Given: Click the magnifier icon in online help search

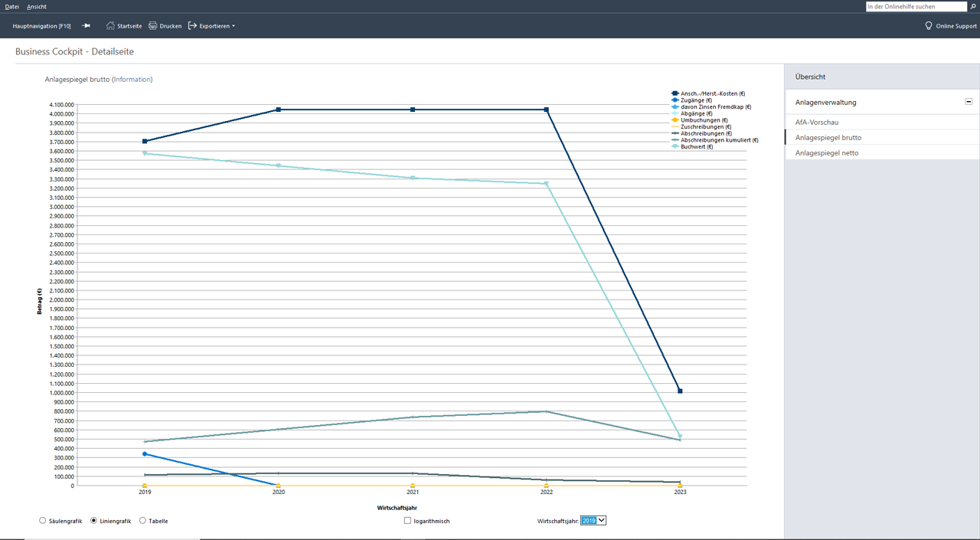Looking at the screenshot, I should 973,6.
